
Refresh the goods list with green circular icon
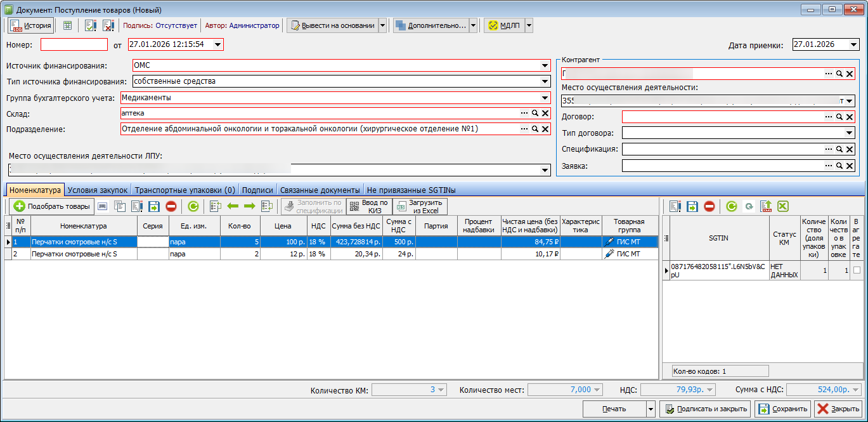click(193, 206)
